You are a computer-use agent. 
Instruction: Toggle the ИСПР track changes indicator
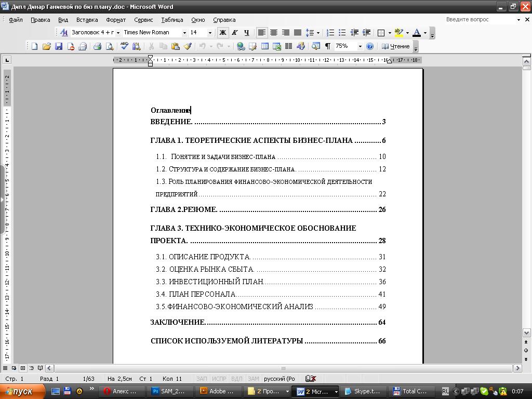[219, 379]
